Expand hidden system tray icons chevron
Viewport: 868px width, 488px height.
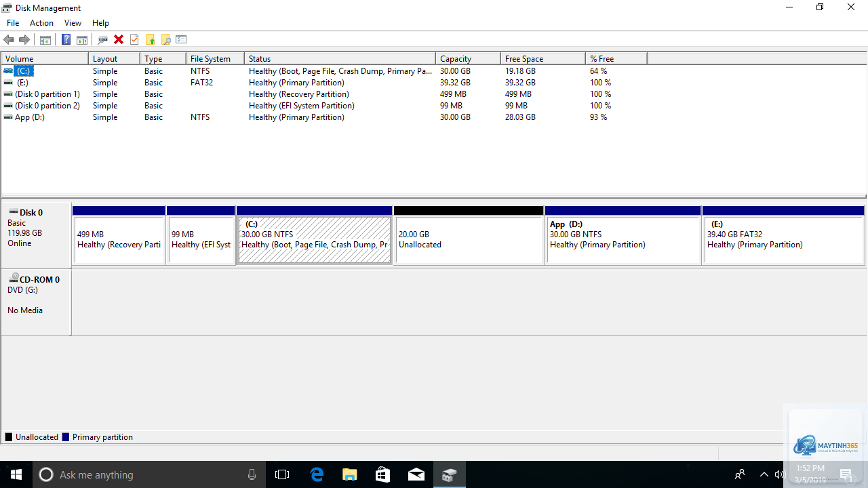(764, 474)
